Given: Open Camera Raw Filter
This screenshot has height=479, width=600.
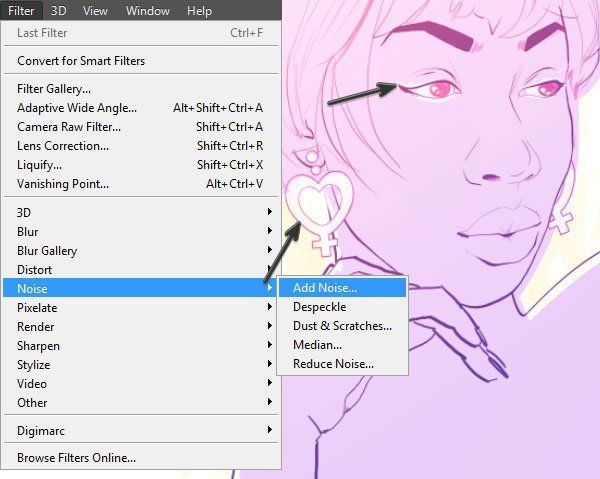Looking at the screenshot, I should (140, 127).
